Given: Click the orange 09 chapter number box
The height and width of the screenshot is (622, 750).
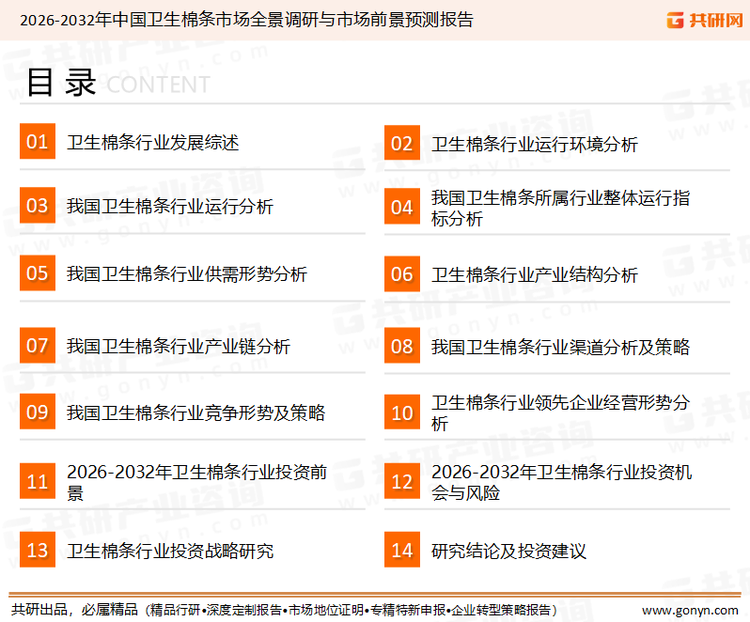Looking at the screenshot, I should point(37,411).
